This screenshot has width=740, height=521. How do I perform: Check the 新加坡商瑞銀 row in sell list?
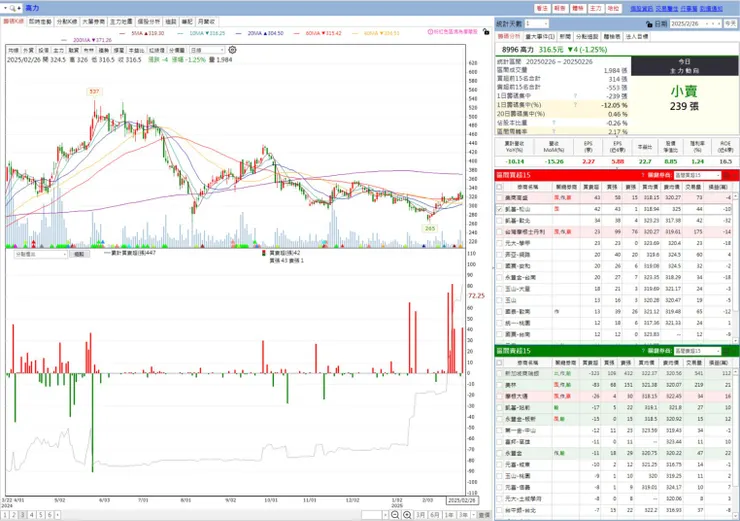coord(499,373)
